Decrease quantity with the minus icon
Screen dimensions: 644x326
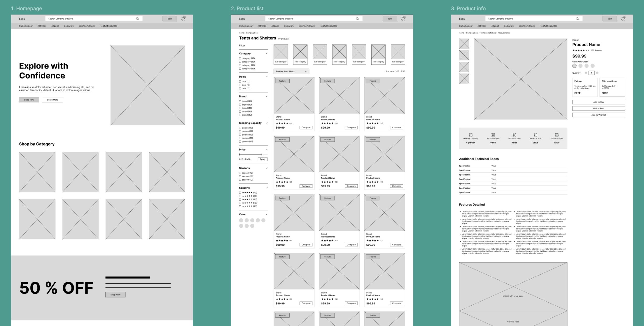[586, 73]
